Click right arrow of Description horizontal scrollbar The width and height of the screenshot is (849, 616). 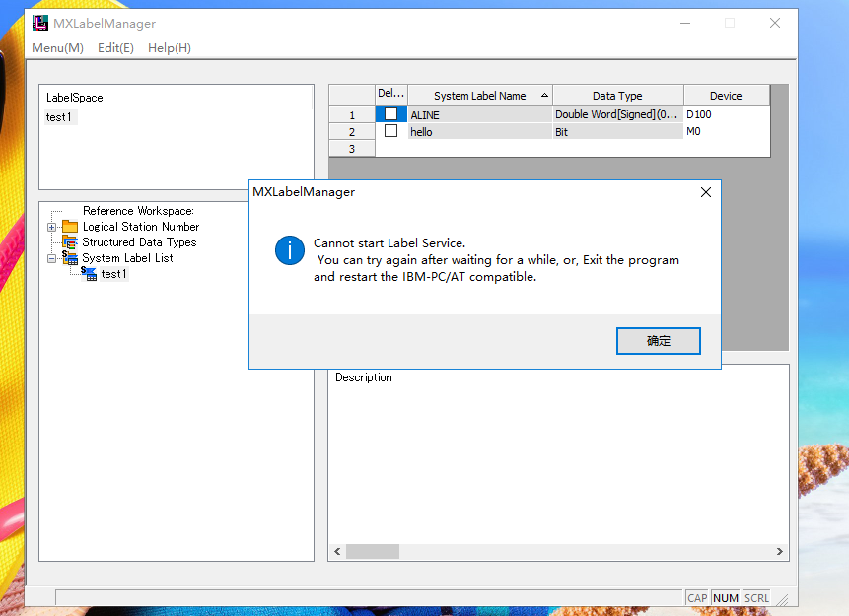point(780,552)
